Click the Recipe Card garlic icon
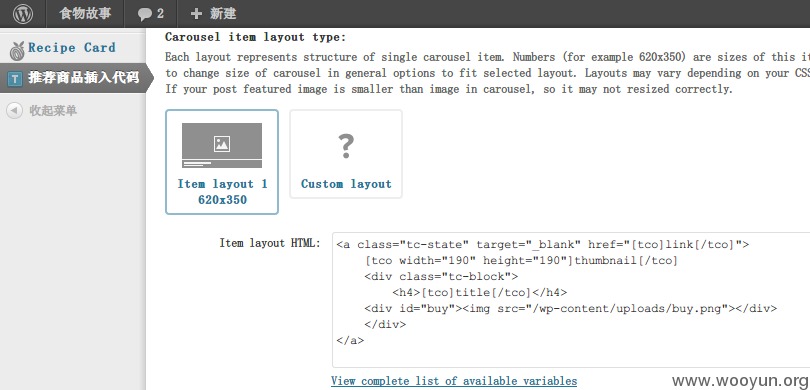Image resolution: width=810 pixels, height=390 pixels. [17, 51]
